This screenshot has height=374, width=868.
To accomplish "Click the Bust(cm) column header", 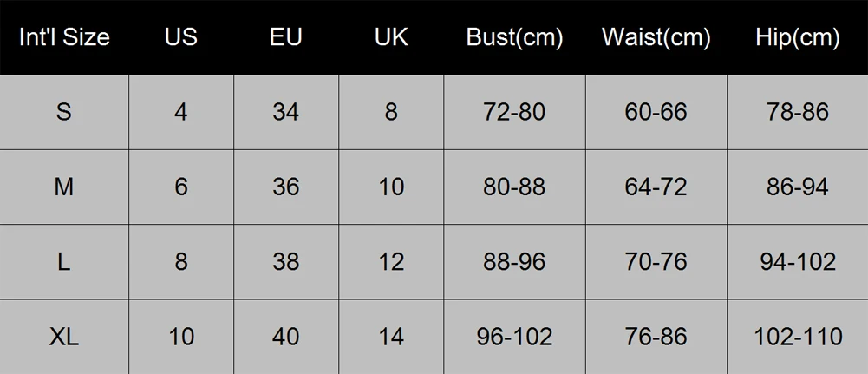I will click(514, 37).
